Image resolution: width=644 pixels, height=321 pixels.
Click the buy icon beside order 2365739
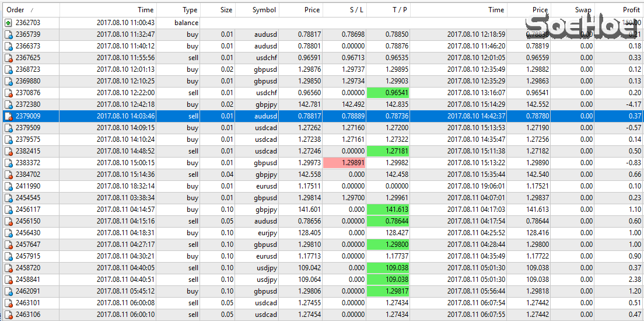[x=8, y=34]
